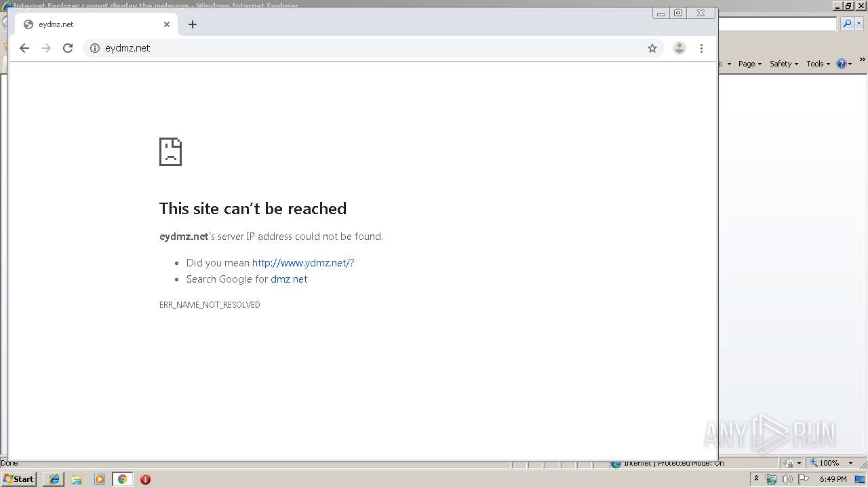Search Google for dmz net link
Screen dimensions: 868x488
point(289,279)
